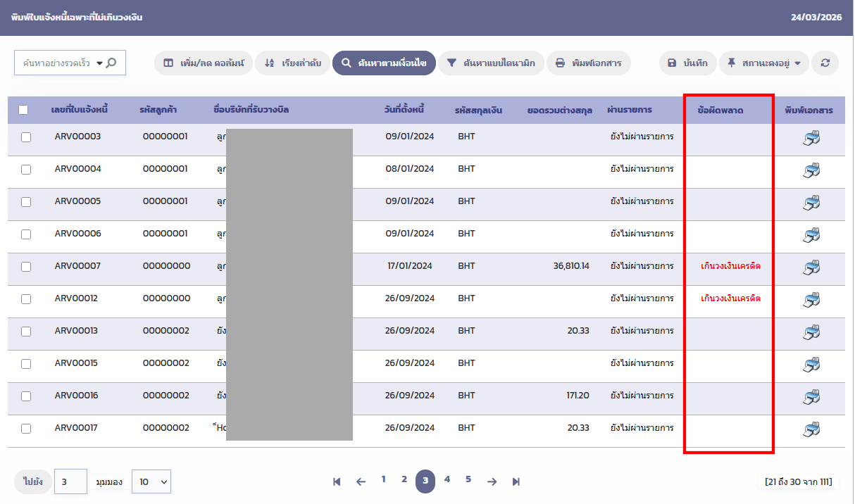The height and width of the screenshot is (504, 855).
Task: Click the magnifier icon in quick search
Action: tap(111, 63)
